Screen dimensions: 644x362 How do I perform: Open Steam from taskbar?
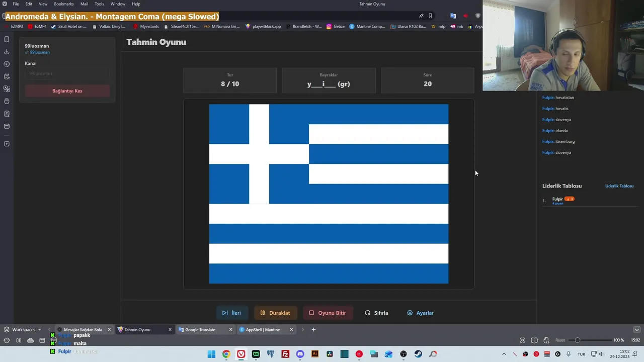coord(418,354)
